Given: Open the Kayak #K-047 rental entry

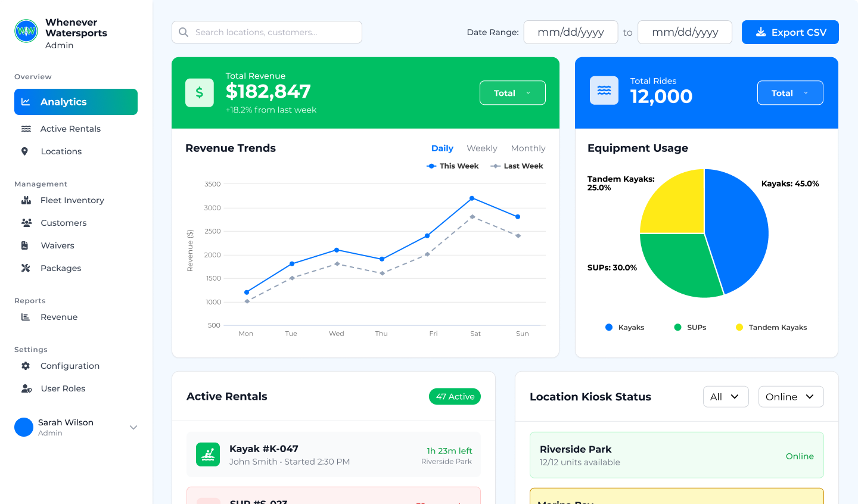Looking at the screenshot, I should pos(334,455).
